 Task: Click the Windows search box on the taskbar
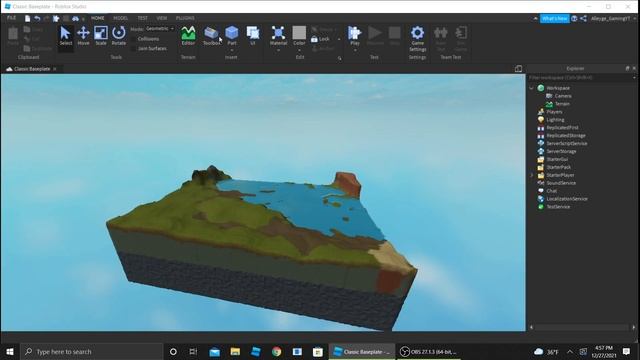pyautogui.click(x=91, y=351)
